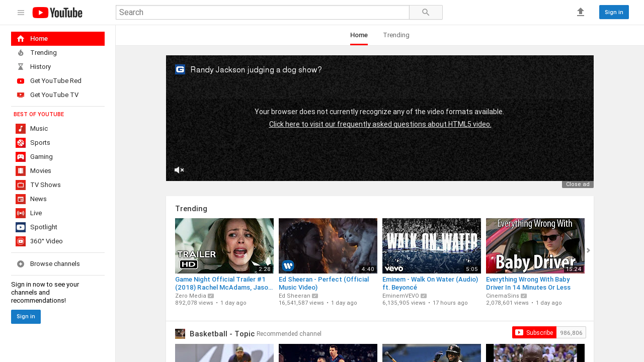Switch to the Trending tab
The height and width of the screenshot is (362, 644).
click(396, 35)
